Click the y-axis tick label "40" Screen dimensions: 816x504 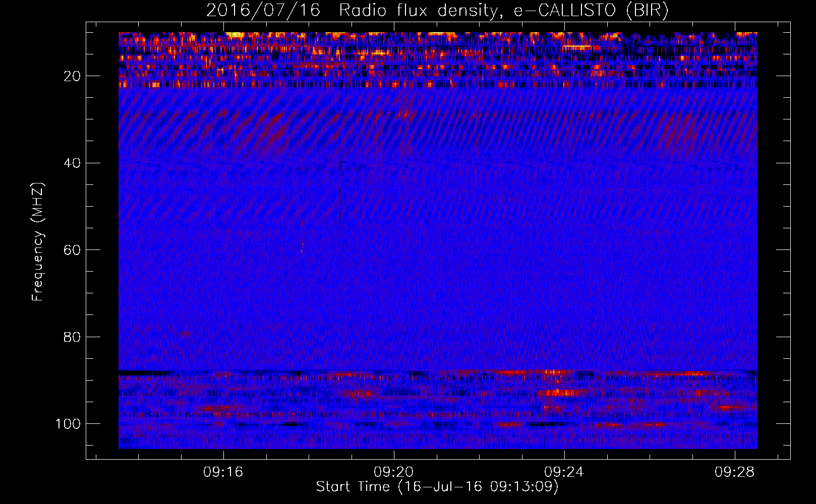pyautogui.click(x=72, y=163)
